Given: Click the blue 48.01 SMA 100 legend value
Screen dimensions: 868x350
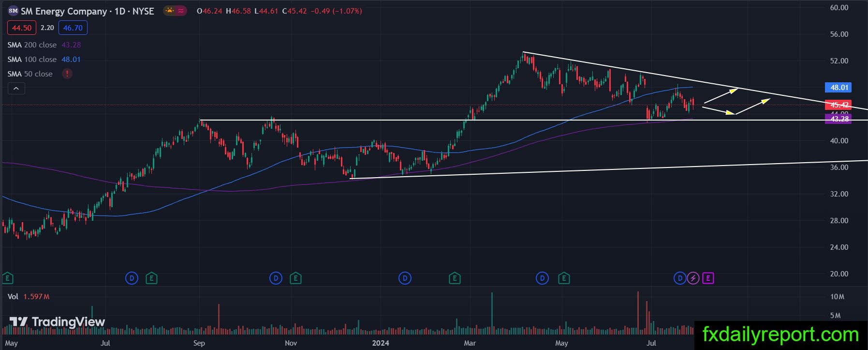Looking at the screenshot, I should (71, 59).
